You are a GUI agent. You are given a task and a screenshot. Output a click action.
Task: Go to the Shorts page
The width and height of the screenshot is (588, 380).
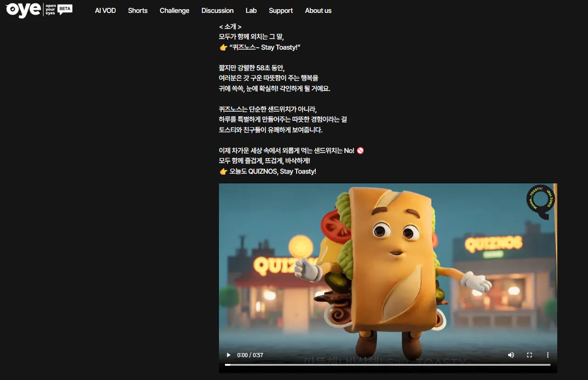(x=138, y=11)
